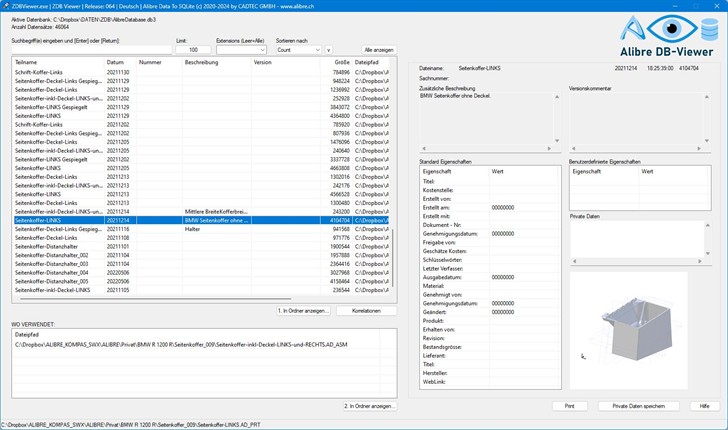This screenshot has width=728, height=430.
Task: Click the 'BMW Seitenkoffer ohne Deckel.' description text
Action: 455,96
